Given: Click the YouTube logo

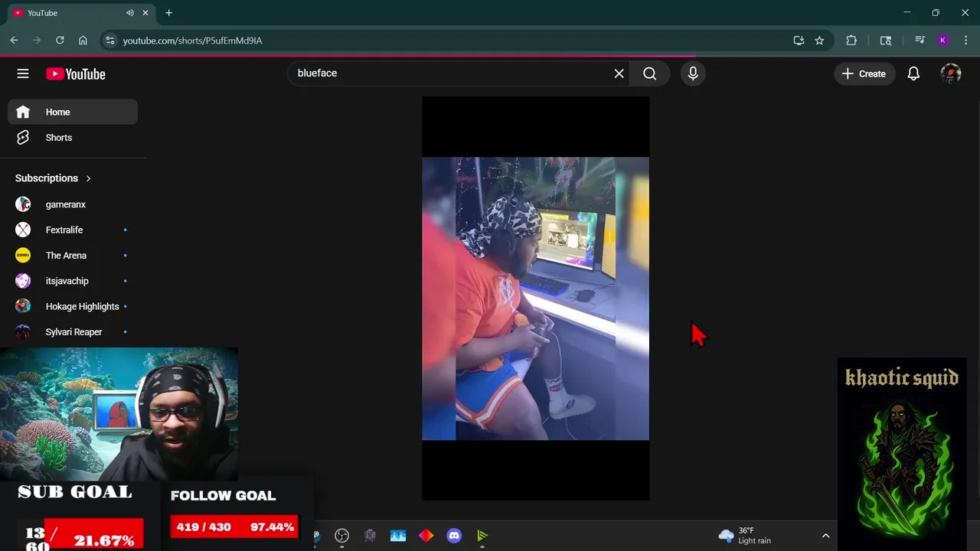Looking at the screenshot, I should [75, 74].
